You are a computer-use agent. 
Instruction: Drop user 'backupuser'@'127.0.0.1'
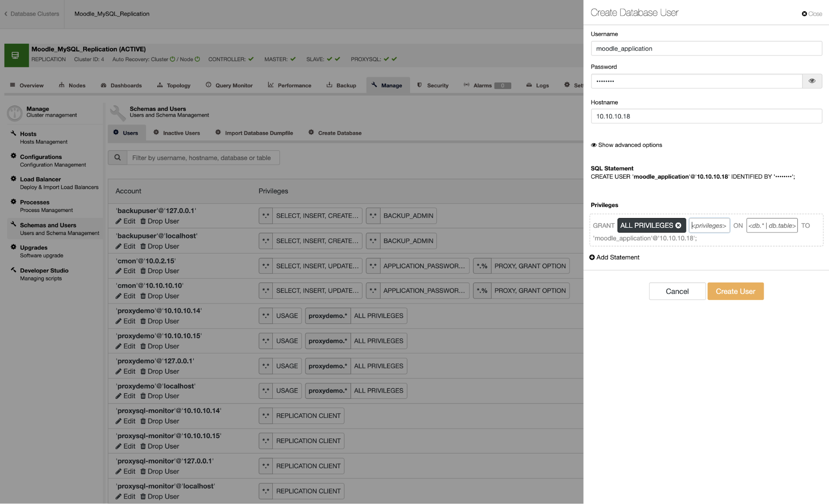tap(160, 221)
